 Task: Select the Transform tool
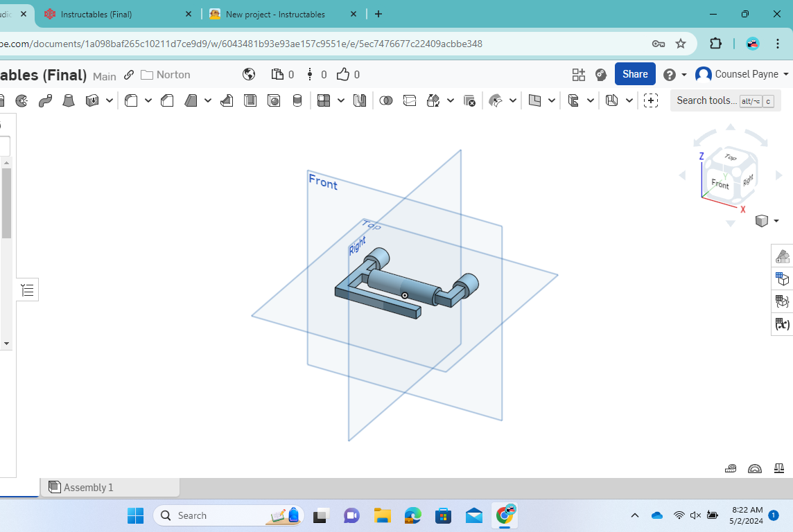433,100
